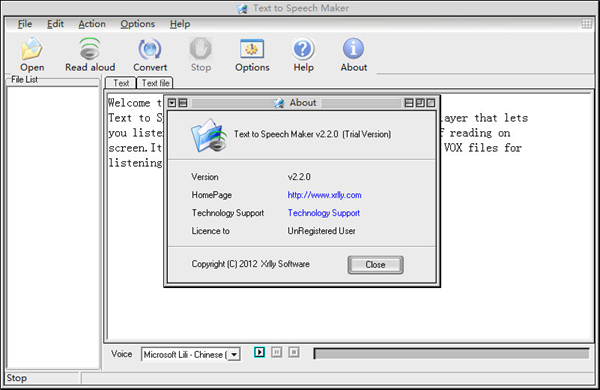
Task: Click the Close button in About dialog
Action: (375, 265)
